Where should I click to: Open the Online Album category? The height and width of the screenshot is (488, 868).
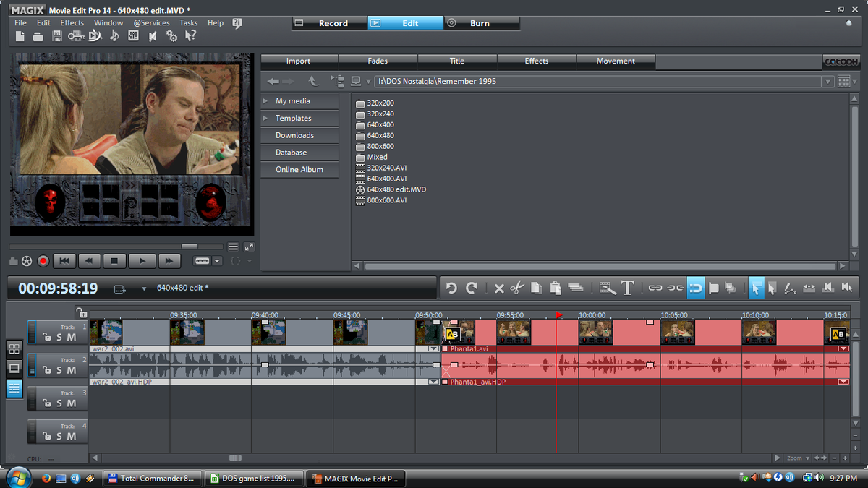(299, 170)
